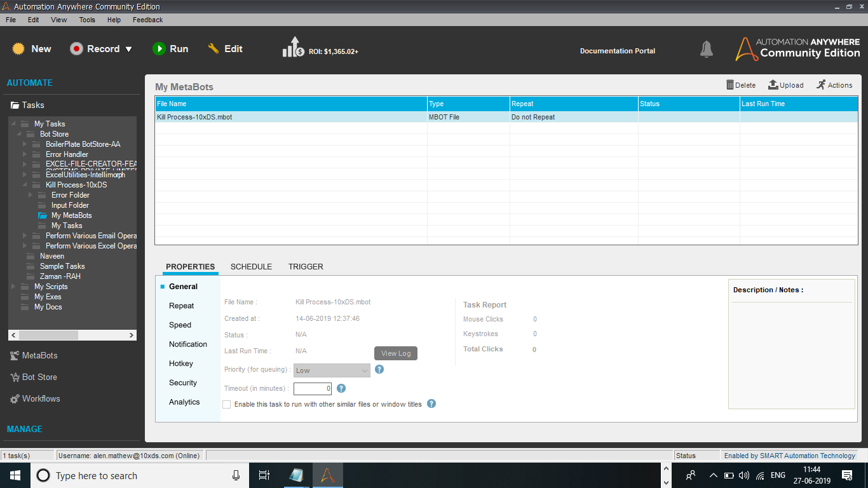The image size is (868, 488).
Task: Click the Upload icon
Action: click(x=773, y=85)
